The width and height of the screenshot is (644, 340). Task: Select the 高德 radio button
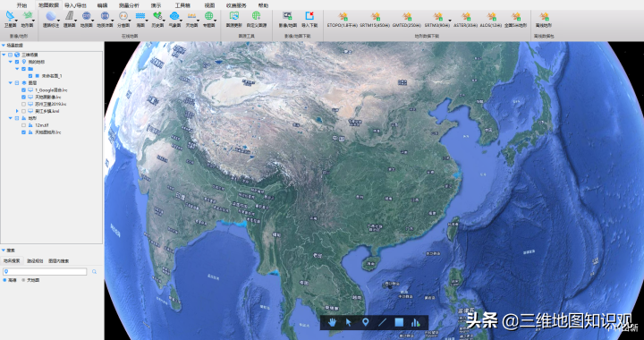4,280
